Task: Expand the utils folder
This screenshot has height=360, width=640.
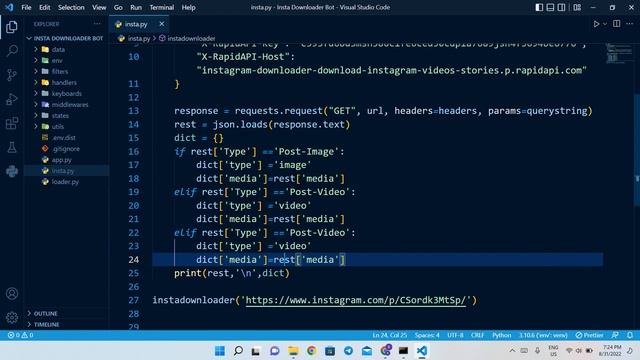Action: click(x=67, y=127)
